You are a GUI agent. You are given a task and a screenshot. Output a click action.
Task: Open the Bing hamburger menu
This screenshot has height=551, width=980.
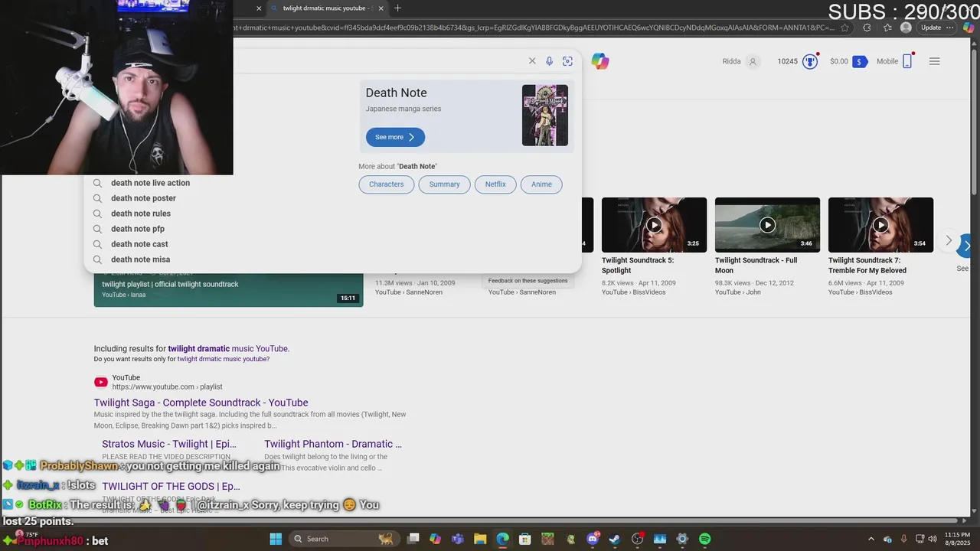pyautogui.click(x=934, y=61)
